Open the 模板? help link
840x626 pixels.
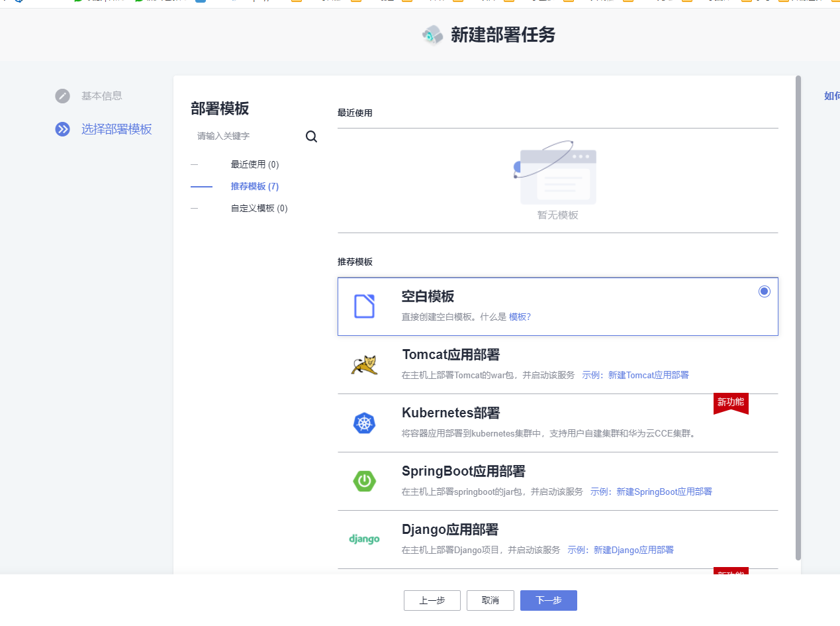[x=520, y=317]
